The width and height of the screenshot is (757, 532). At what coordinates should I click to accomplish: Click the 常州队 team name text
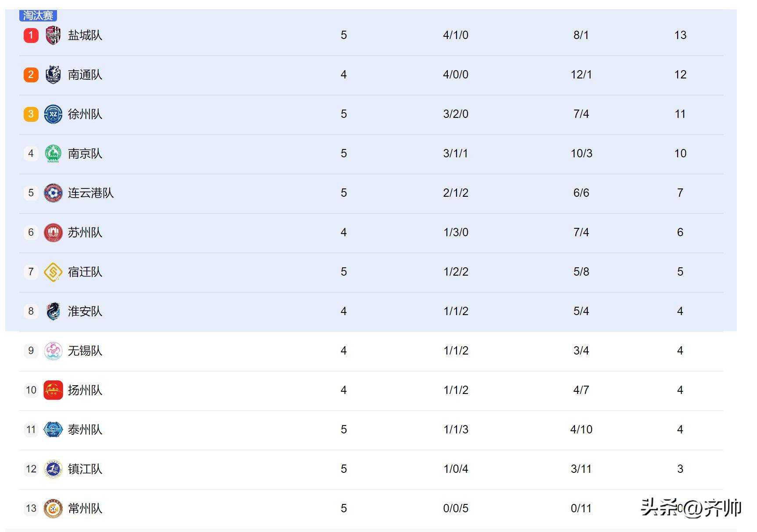[x=85, y=508]
